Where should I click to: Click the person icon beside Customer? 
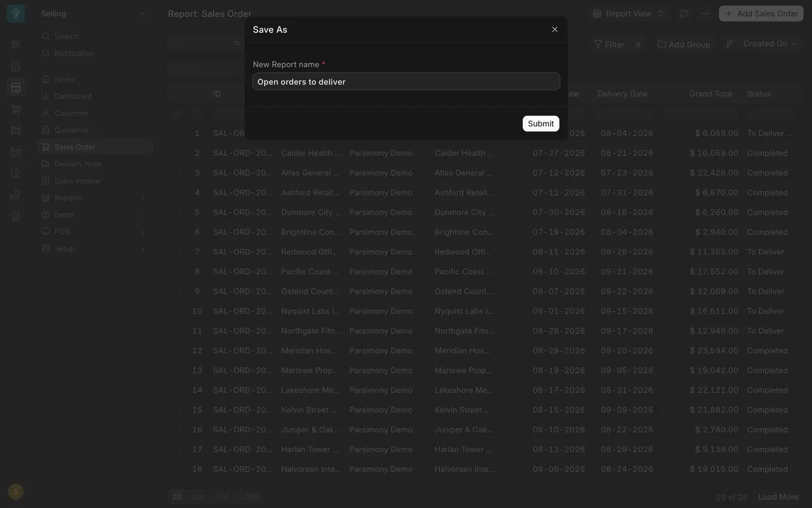(46, 113)
